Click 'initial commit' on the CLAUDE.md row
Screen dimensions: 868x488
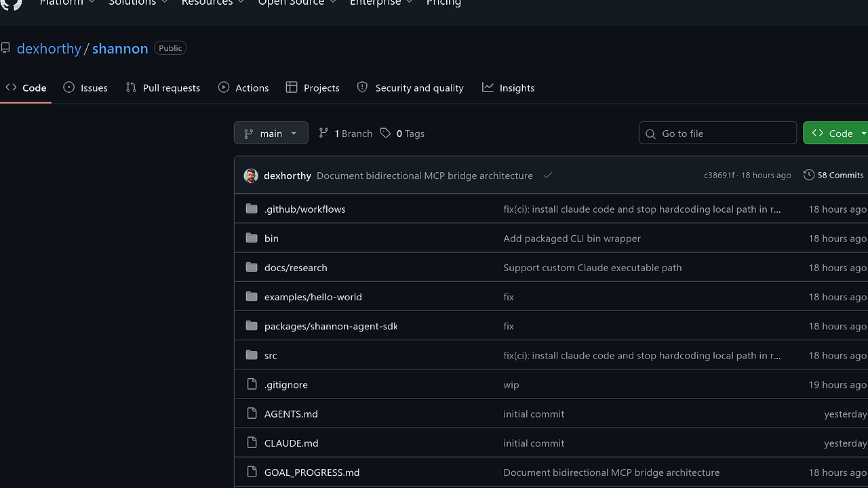534,443
